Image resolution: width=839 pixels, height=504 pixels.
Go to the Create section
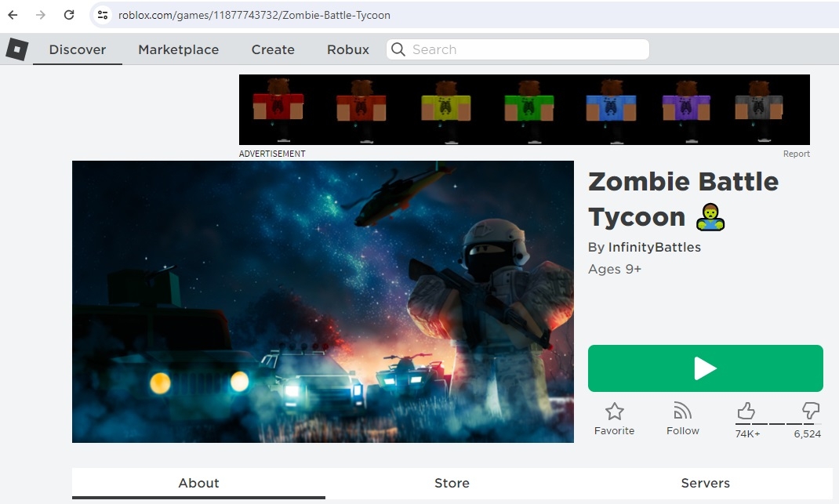pyautogui.click(x=272, y=49)
